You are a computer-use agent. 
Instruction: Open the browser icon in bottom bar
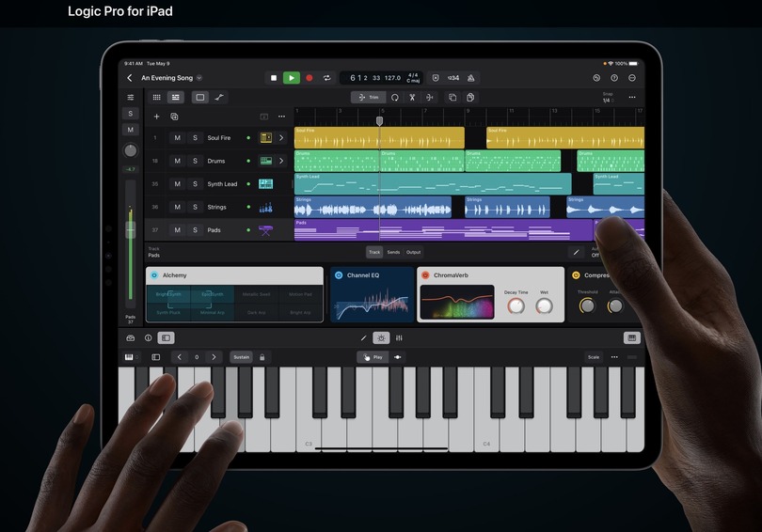130,337
